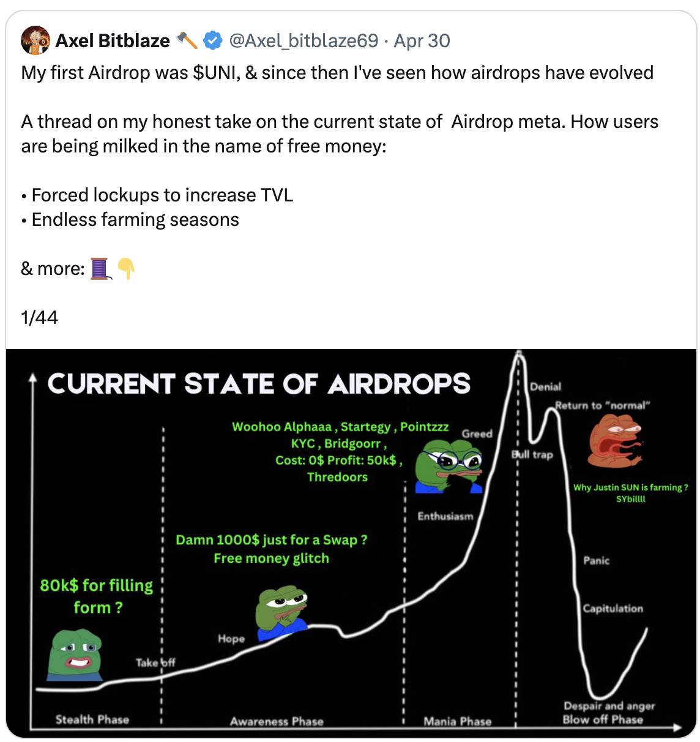Click the blue verified badge icon
The image size is (700, 742).
pyautogui.click(x=212, y=41)
